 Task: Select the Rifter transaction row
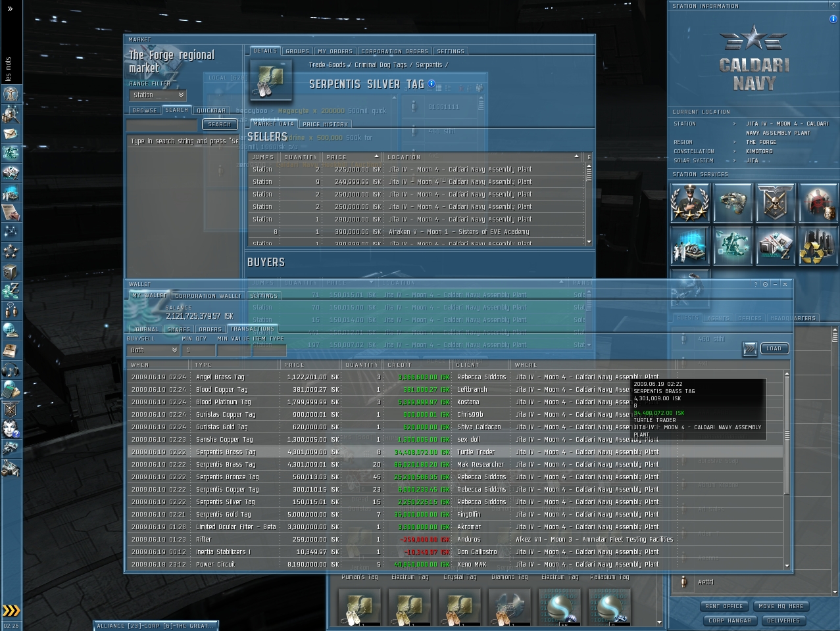(455, 540)
